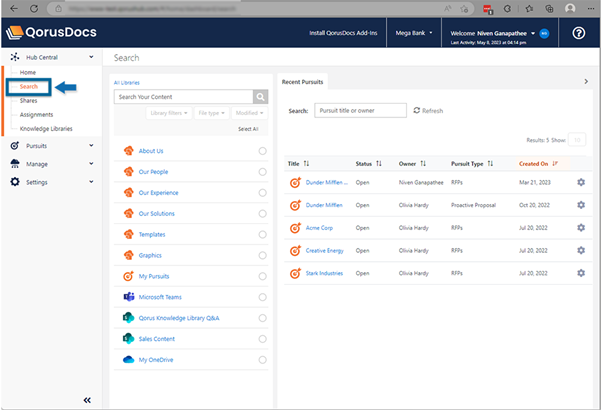
Task: Select the Our Experience library radio button
Action: click(263, 193)
